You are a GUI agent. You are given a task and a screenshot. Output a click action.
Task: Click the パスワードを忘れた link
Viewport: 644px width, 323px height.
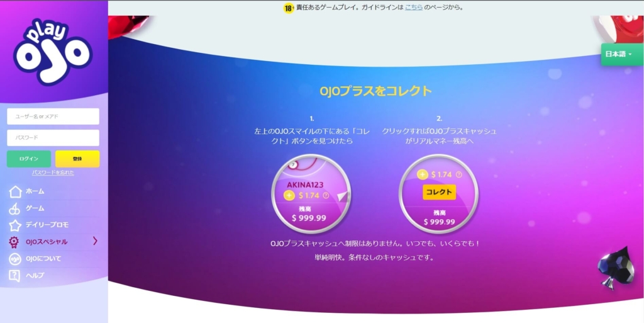pos(53,173)
